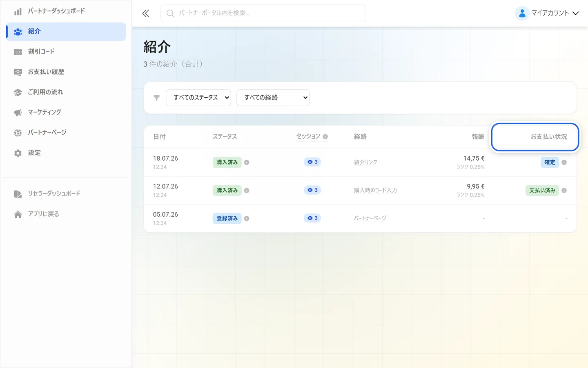Screen dimensions: 588x368
Task: Click the お支払い履歴 money icon
Action: 18,72
